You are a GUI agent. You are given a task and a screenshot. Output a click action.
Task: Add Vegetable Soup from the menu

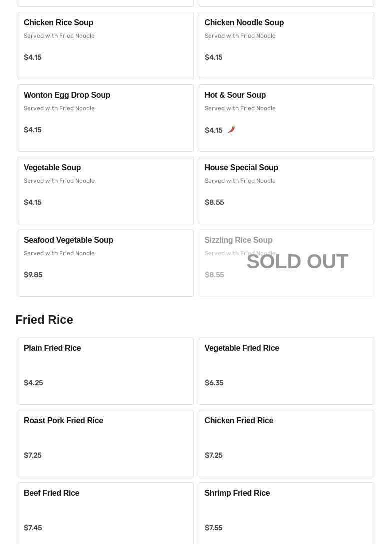click(106, 191)
